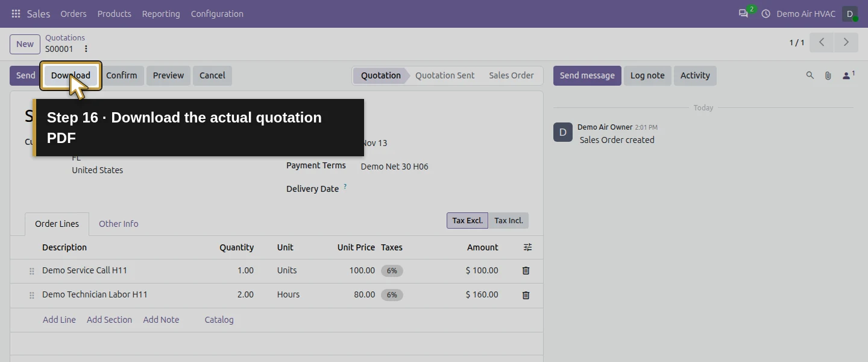Viewport: 868px width, 362px height.
Task: Sort by Quantity column header
Action: click(x=236, y=247)
